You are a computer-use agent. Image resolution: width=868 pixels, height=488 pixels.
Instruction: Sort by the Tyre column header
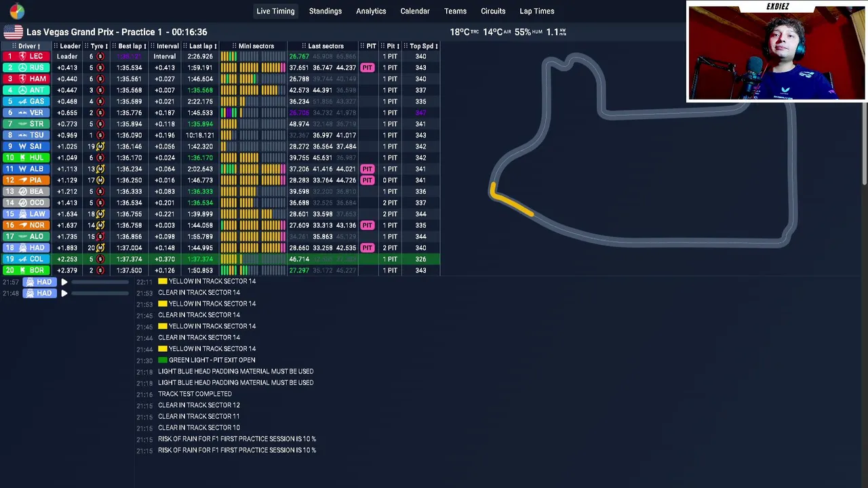99,46
